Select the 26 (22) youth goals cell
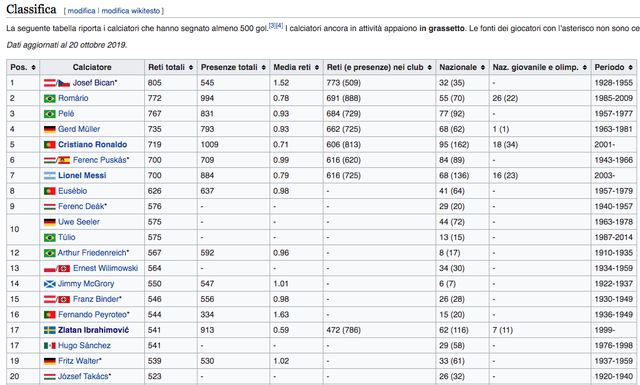Screen dimensions: 640x385 tap(540, 98)
